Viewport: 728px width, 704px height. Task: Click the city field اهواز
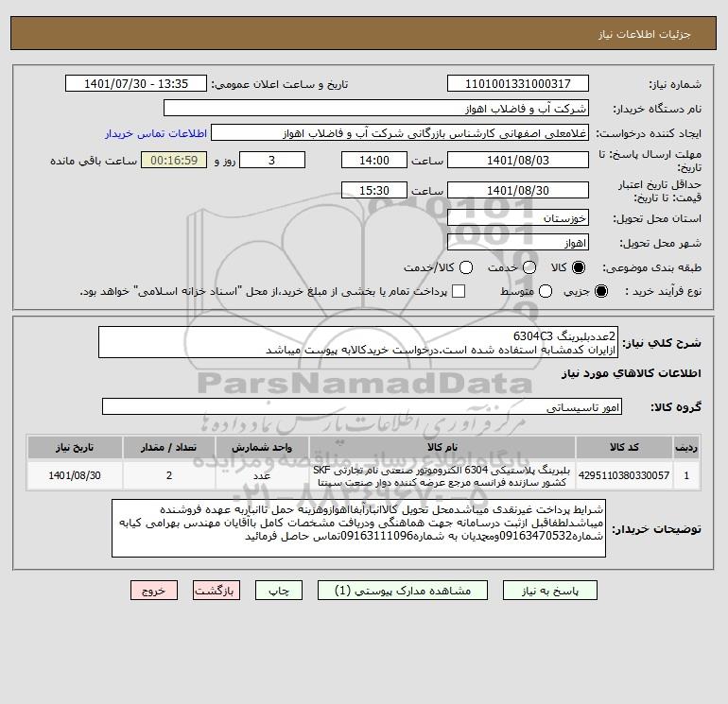[x=518, y=243]
